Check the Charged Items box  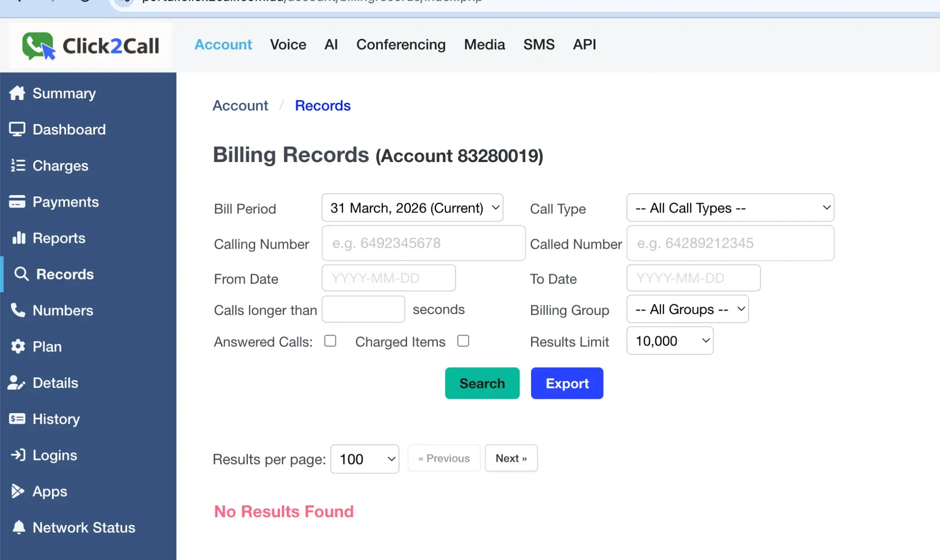[463, 341]
